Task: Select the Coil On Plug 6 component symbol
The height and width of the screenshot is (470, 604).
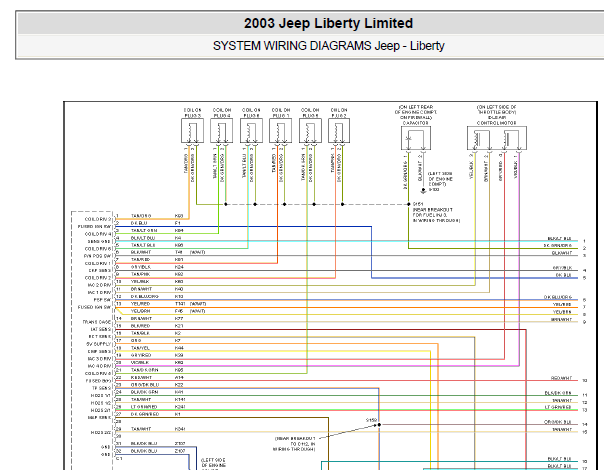Action: click(x=251, y=131)
